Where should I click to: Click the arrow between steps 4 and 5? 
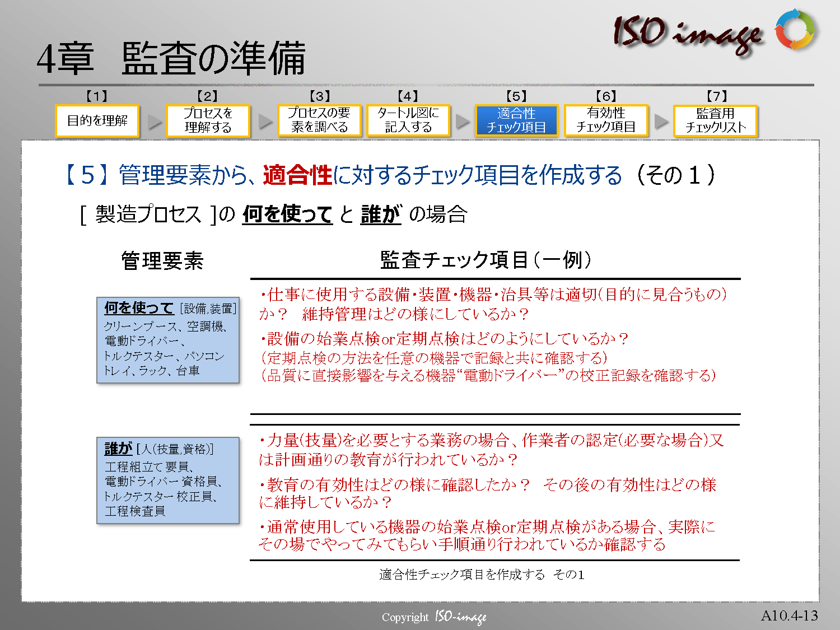pyautogui.click(x=463, y=121)
